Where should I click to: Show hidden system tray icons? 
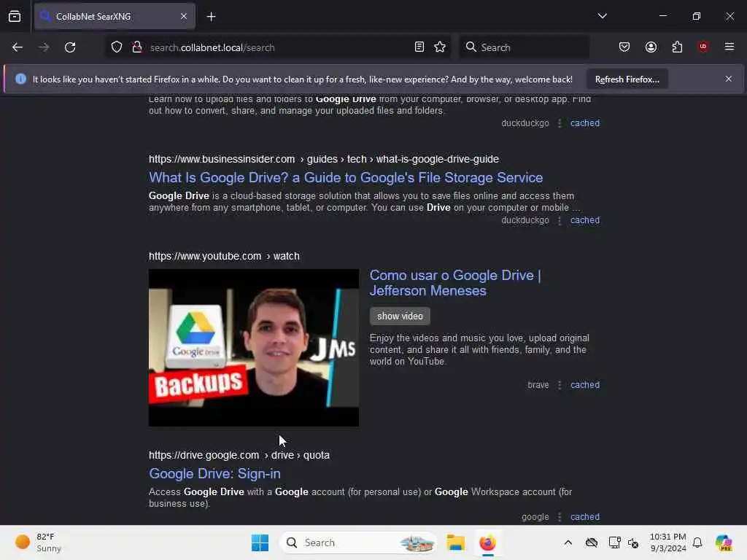point(568,542)
